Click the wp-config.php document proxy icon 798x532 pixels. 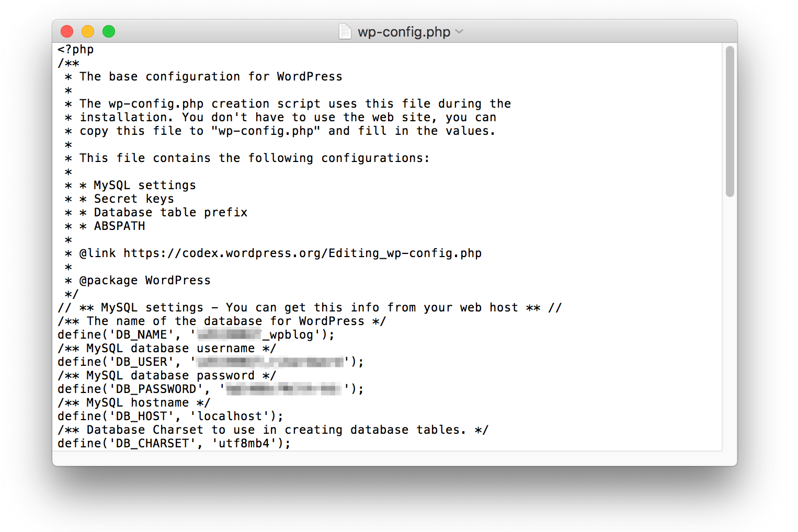click(x=345, y=31)
